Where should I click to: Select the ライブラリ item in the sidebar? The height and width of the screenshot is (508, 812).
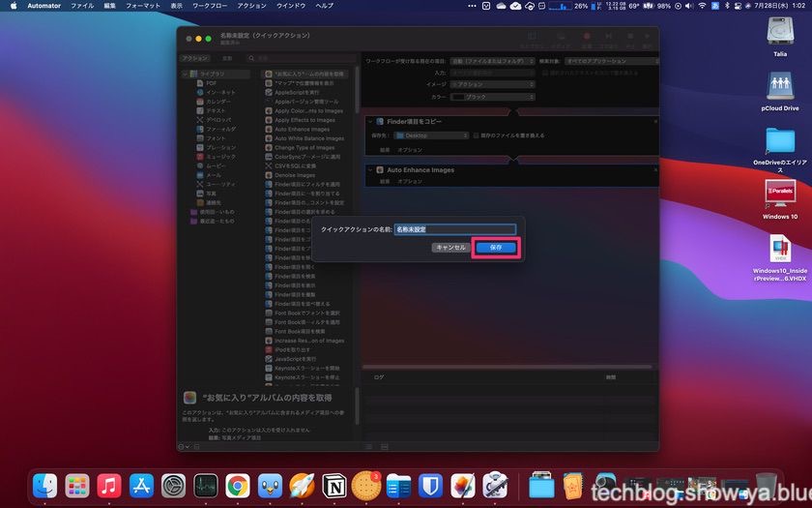[x=212, y=74]
